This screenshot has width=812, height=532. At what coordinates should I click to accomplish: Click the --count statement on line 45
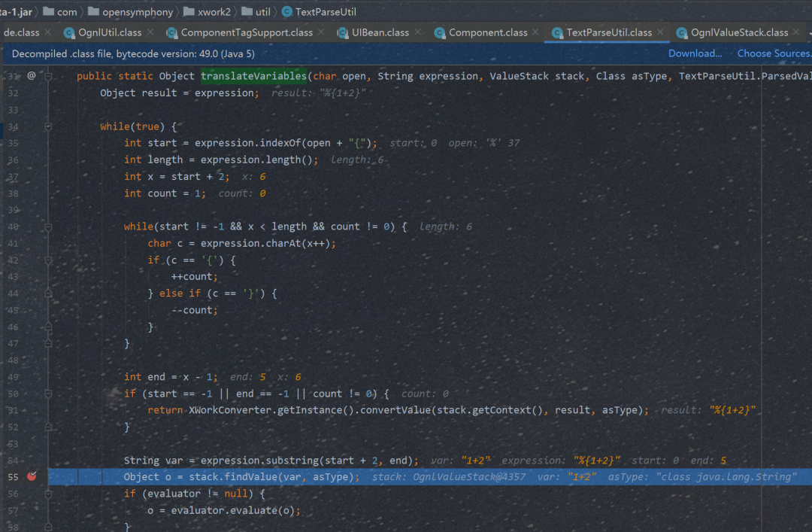pyautogui.click(x=195, y=310)
